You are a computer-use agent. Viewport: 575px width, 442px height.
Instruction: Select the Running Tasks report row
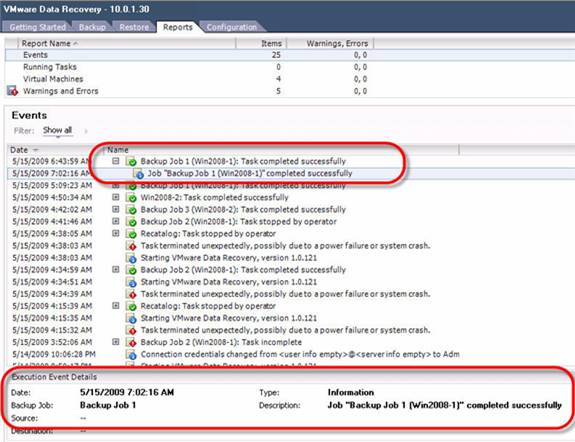(290, 67)
